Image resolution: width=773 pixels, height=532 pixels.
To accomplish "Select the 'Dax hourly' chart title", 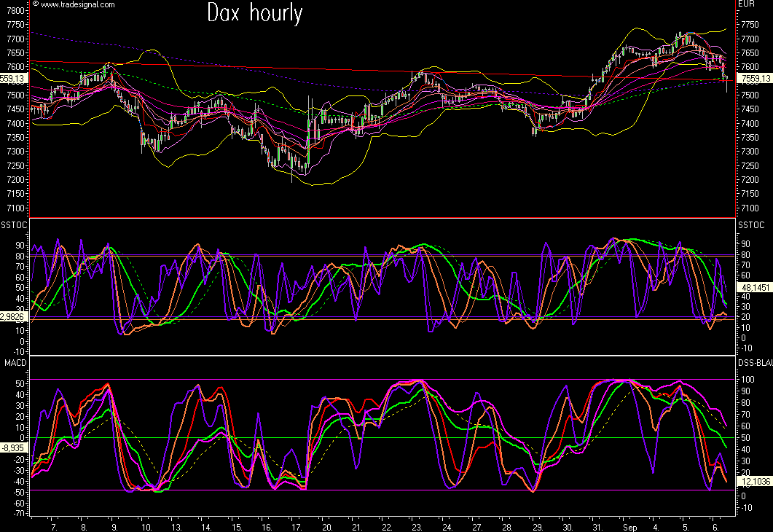I will tap(255, 13).
